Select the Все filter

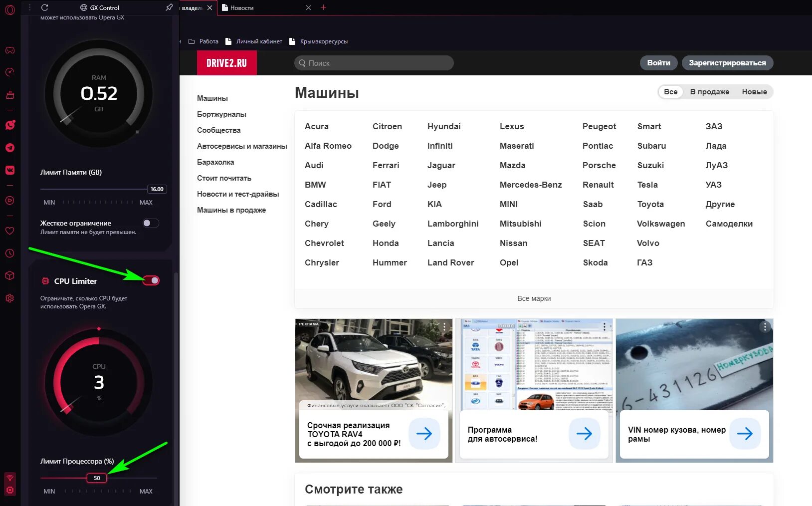pyautogui.click(x=671, y=92)
